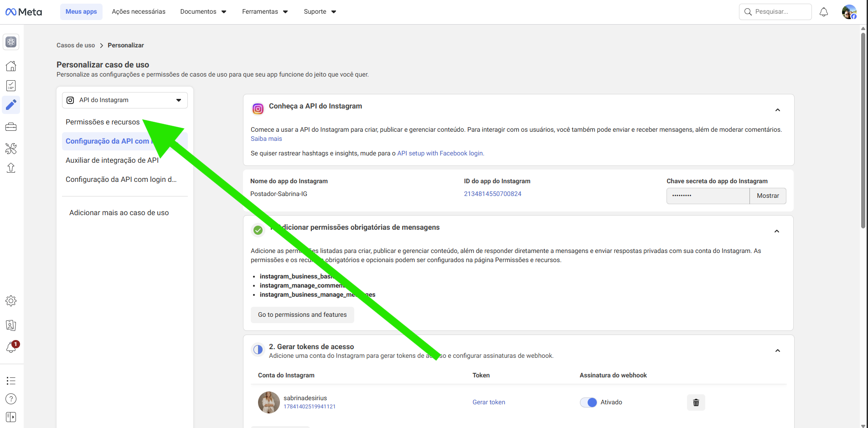868x428 pixels.
Task: Collapse the Gerar tokens de acesso section
Action: pyautogui.click(x=778, y=351)
